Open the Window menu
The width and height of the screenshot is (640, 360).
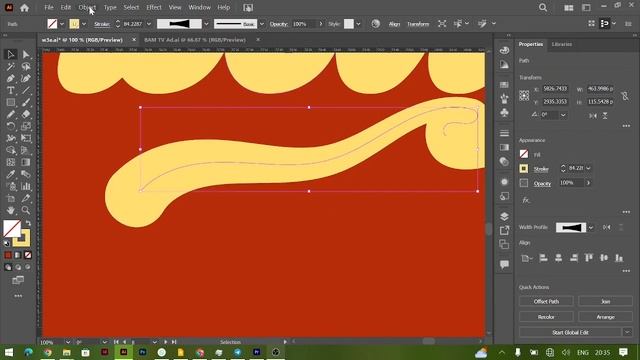click(x=199, y=7)
